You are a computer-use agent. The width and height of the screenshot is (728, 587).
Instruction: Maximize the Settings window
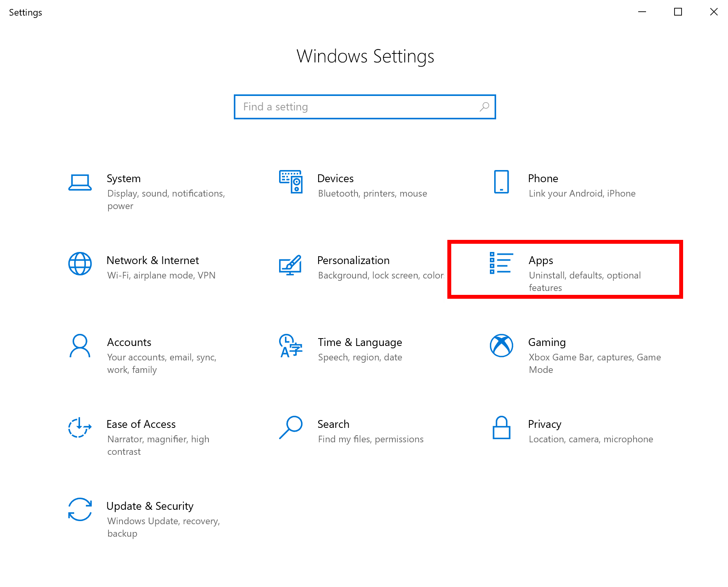(678, 12)
